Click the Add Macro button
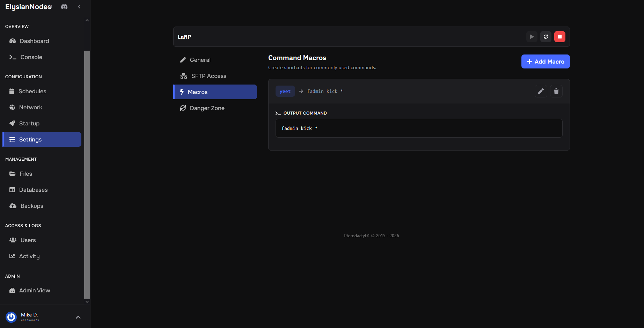 (546, 61)
